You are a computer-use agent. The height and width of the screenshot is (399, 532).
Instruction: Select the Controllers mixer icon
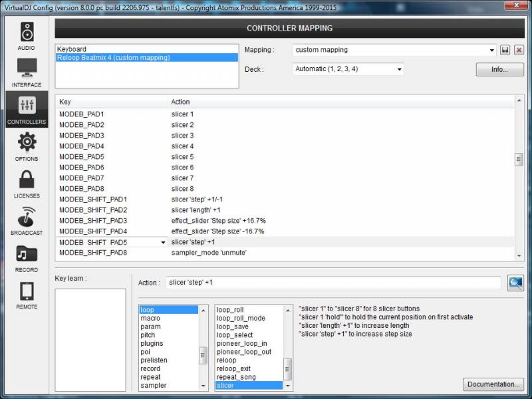[x=27, y=106]
